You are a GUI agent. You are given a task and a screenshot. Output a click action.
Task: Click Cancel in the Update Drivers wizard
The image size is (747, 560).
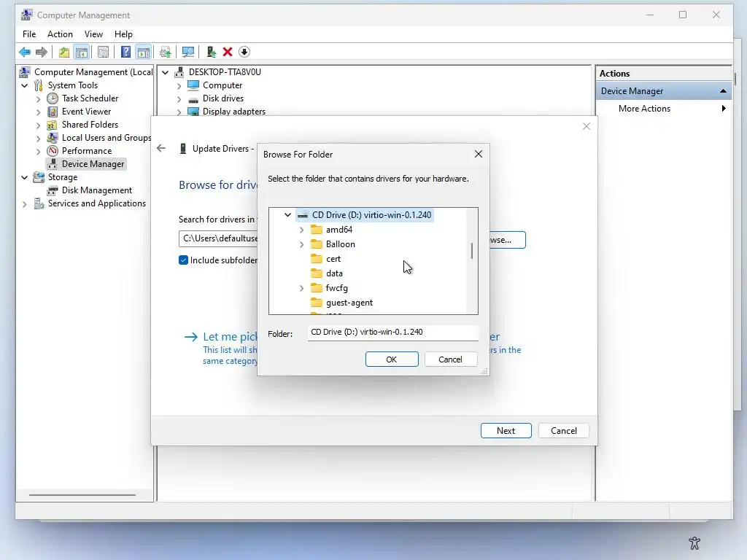[x=564, y=430]
